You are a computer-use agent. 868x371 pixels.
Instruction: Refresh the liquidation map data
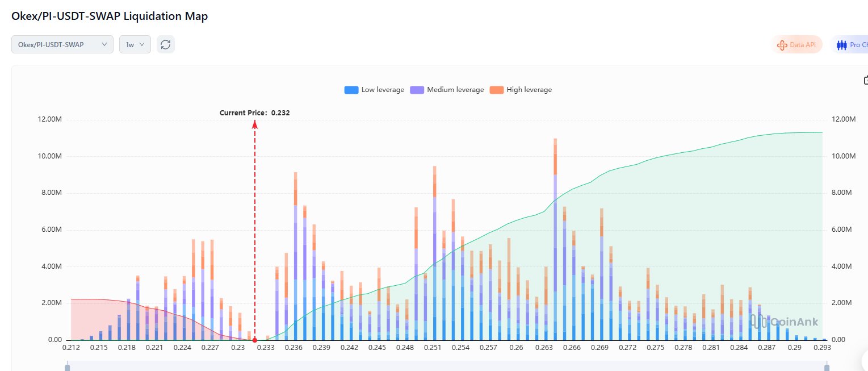[x=165, y=44]
